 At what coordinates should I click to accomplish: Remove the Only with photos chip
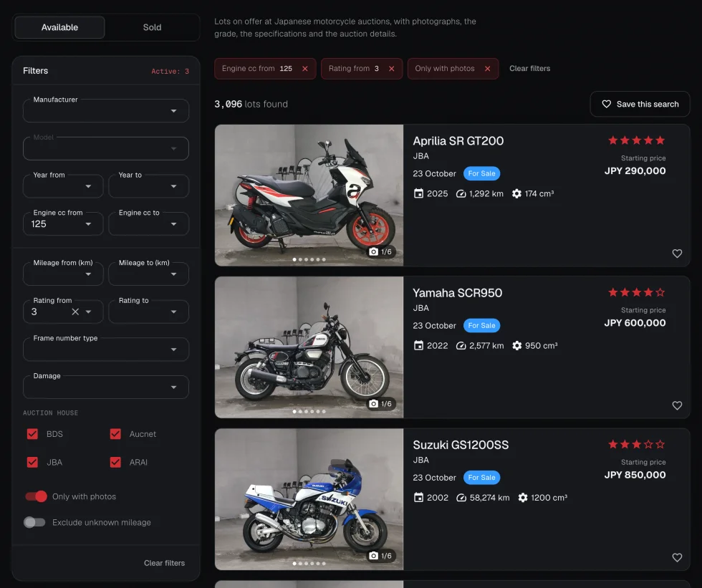488,69
